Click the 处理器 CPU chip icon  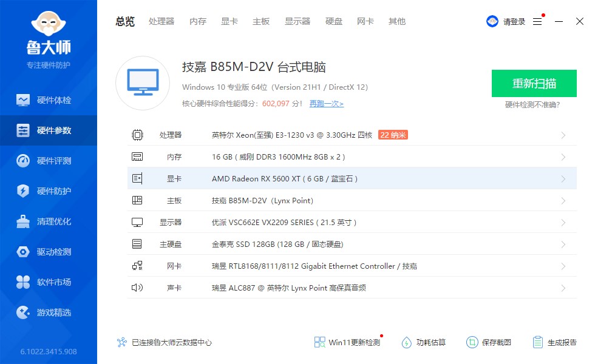pyautogui.click(x=137, y=135)
